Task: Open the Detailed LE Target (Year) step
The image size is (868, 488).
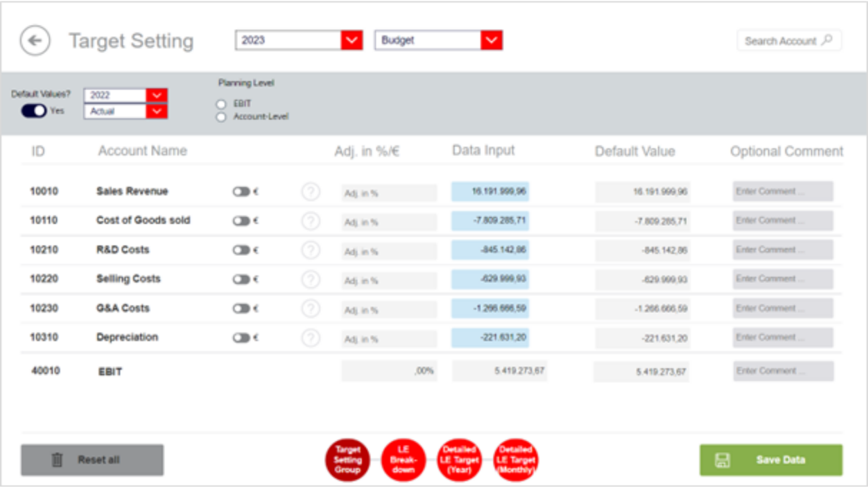Action: (x=459, y=460)
